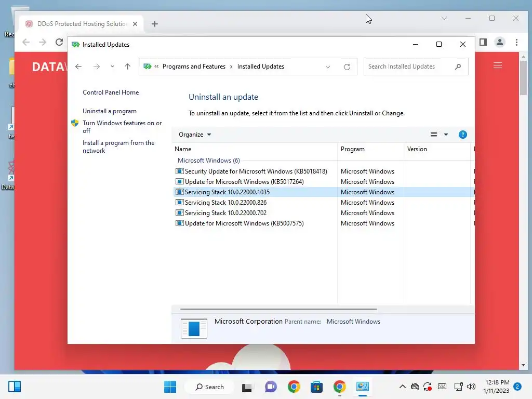The image size is (532, 399).
Task: Select Security Update KB5018418 row
Action: (324, 171)
